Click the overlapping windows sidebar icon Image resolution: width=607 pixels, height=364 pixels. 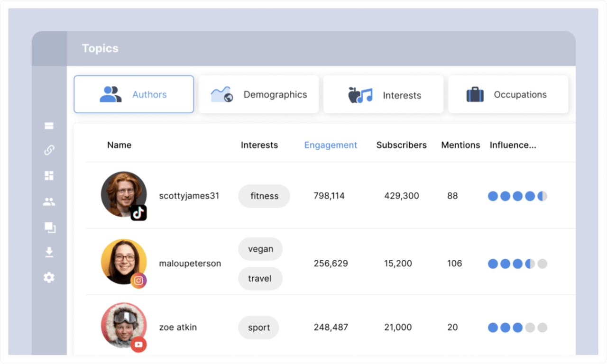[x=50, y=227]
